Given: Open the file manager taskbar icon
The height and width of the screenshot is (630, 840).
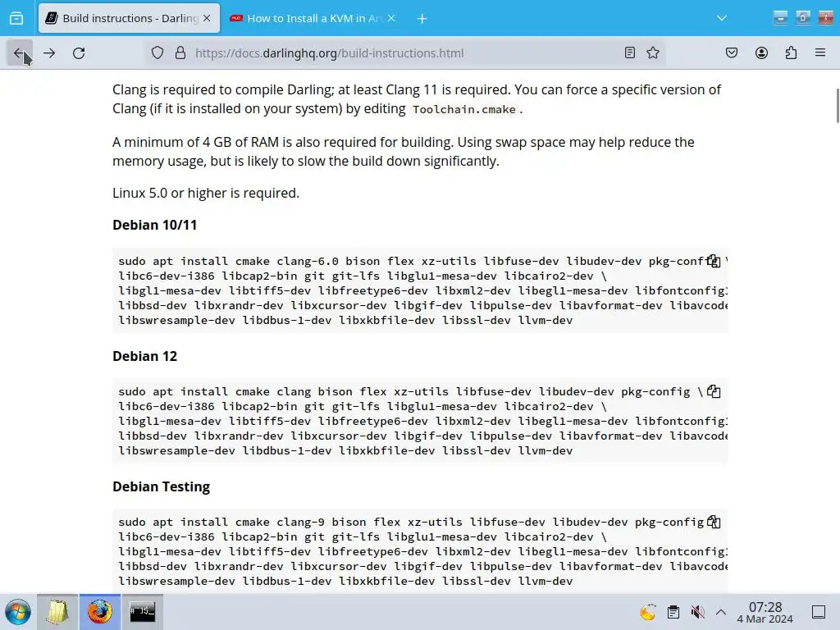Looking at the screenshot, I should click(x=57, y=612).
